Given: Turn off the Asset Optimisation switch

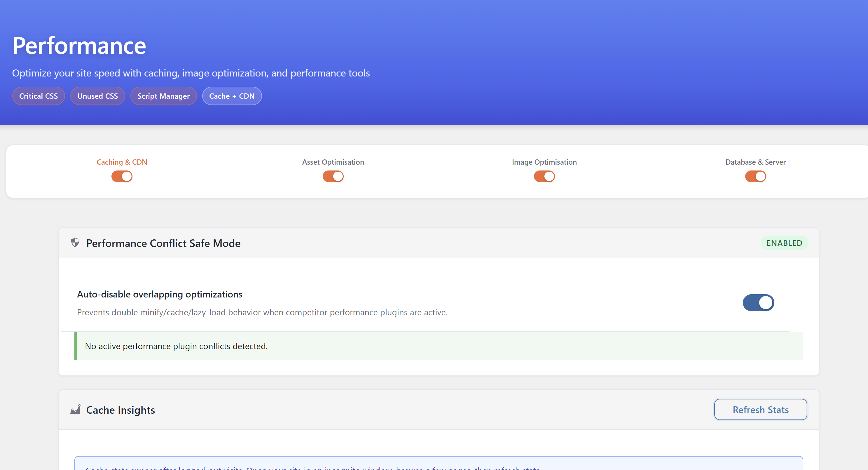Looking at the screenshot, I should click(x=333, y=176).
